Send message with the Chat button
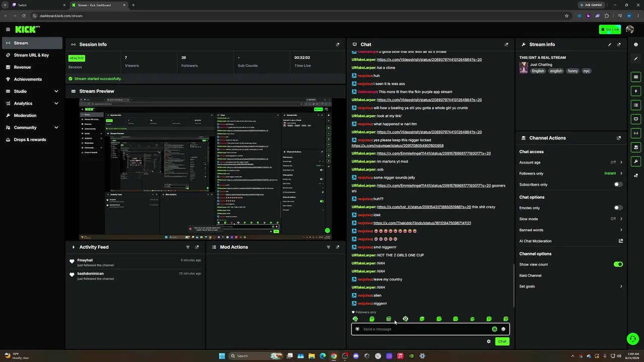This screenshot has height=362, width=644. click(x=502, y=341)
